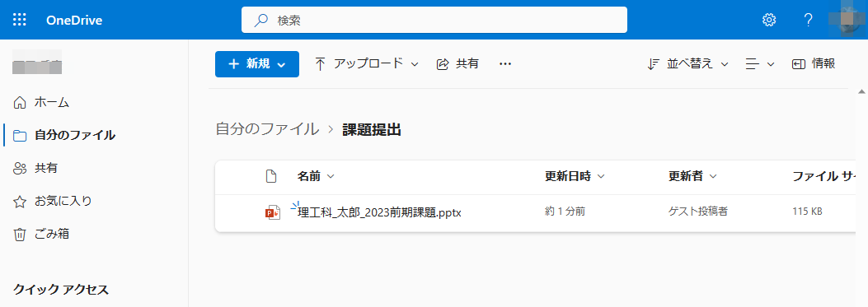Click the 115 KB file size cell
Viewport: 868px width, 307px height.
[x=807, y=212]
